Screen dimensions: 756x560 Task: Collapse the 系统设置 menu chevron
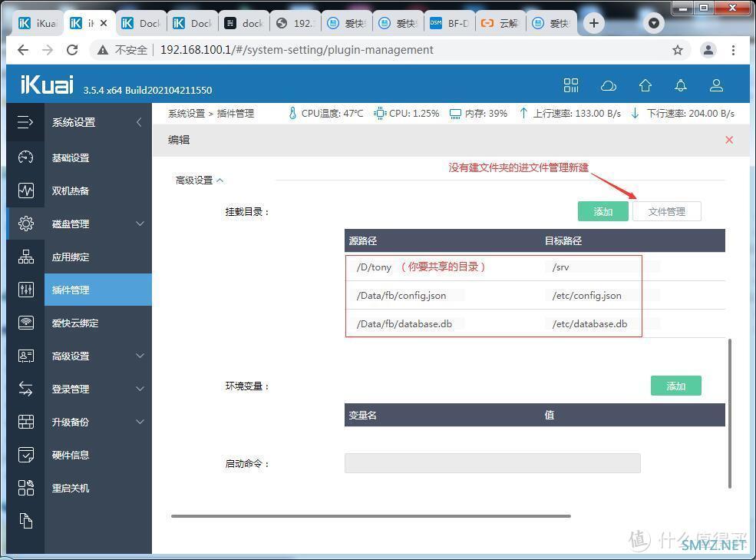[140, 122]
